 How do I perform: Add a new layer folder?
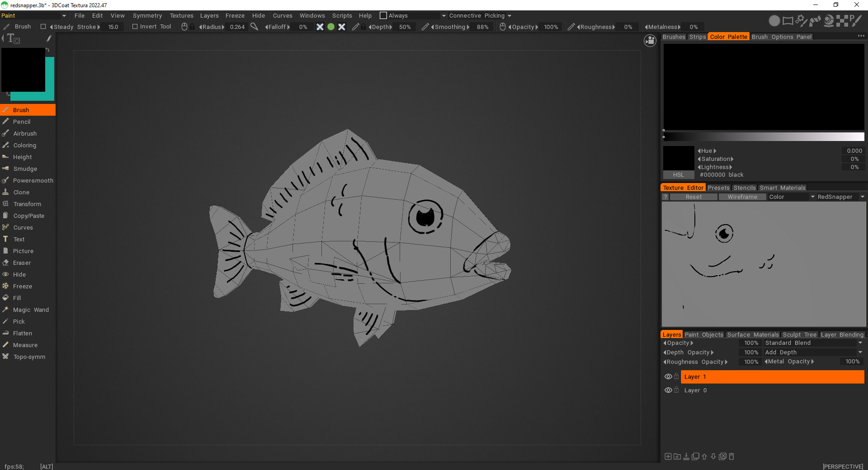click(677, 456)
